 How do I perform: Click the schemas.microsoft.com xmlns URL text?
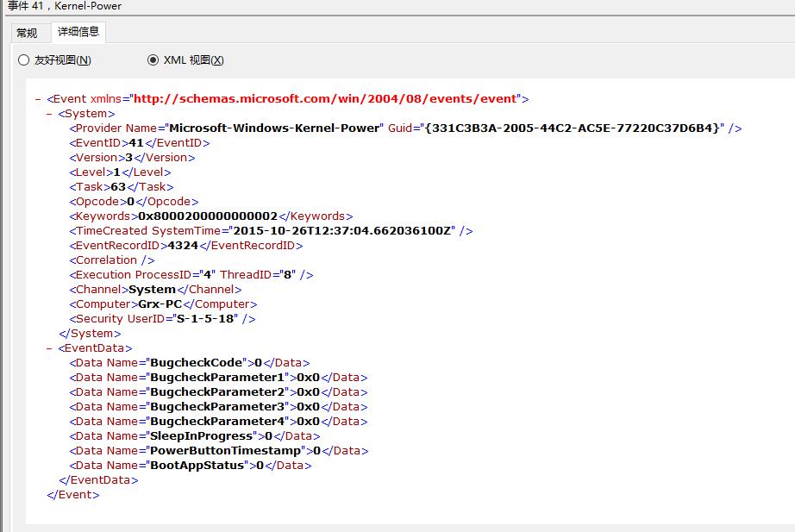(x=325, y=98)
